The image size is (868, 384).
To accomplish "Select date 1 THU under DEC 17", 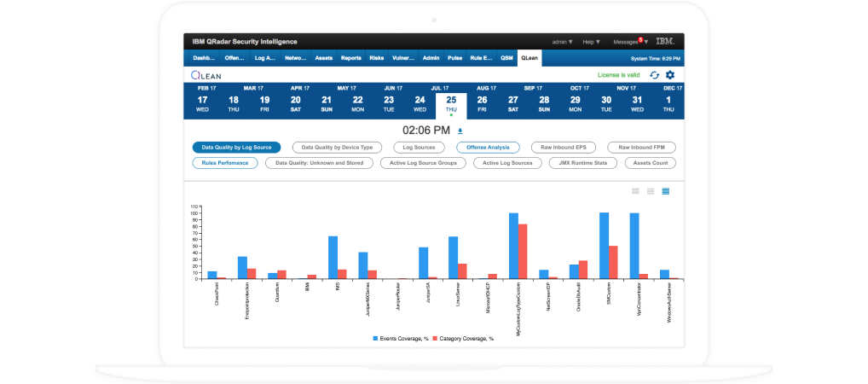I will pos(668,103).
